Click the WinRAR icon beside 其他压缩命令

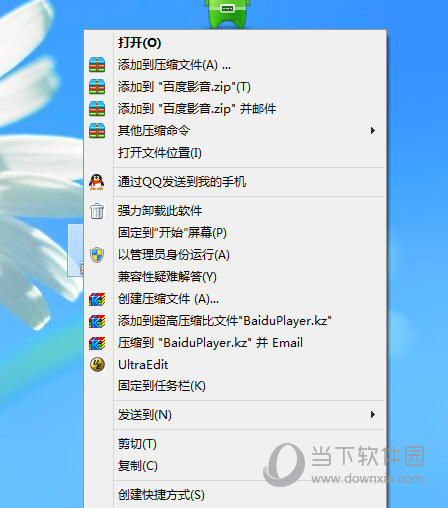[x=97, y=131]
